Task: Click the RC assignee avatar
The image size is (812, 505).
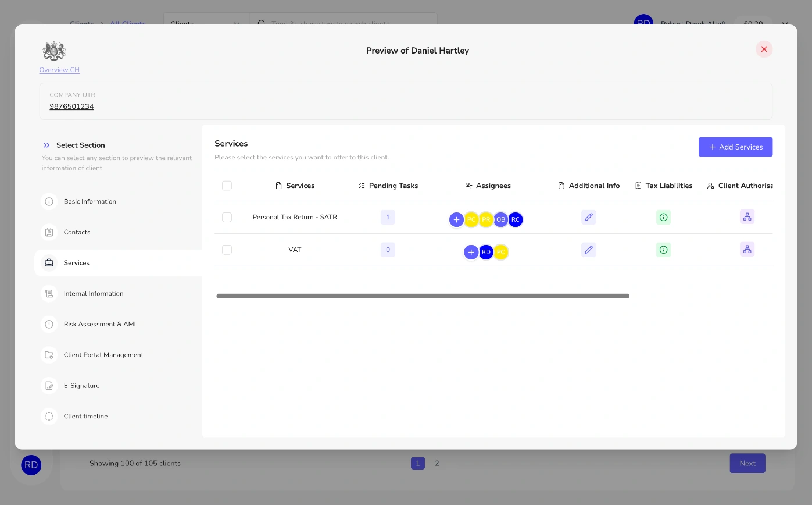Action: 516,220
